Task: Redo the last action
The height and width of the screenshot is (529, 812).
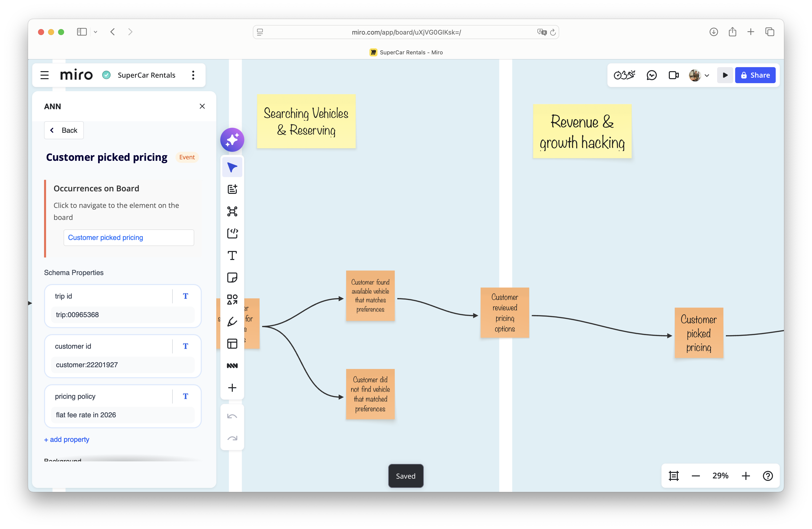Action: point(232,438)
